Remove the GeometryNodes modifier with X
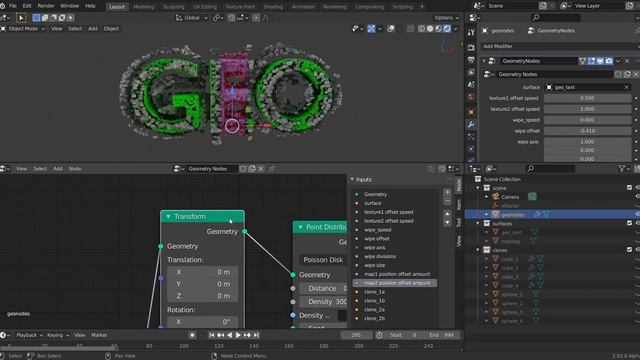640x360 pixels. pyautogui.click(x=627, y=61)
